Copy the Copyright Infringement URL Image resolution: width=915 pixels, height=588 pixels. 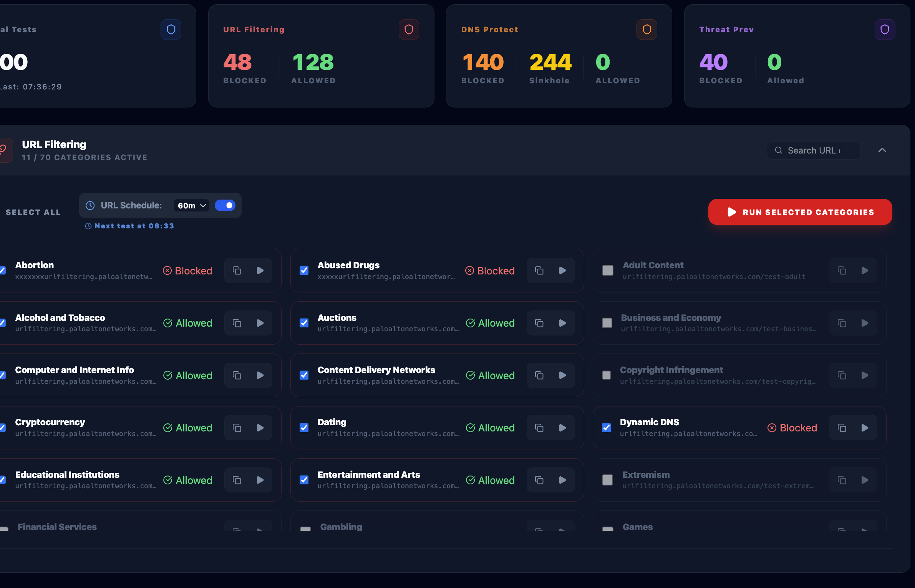point(842,375)
